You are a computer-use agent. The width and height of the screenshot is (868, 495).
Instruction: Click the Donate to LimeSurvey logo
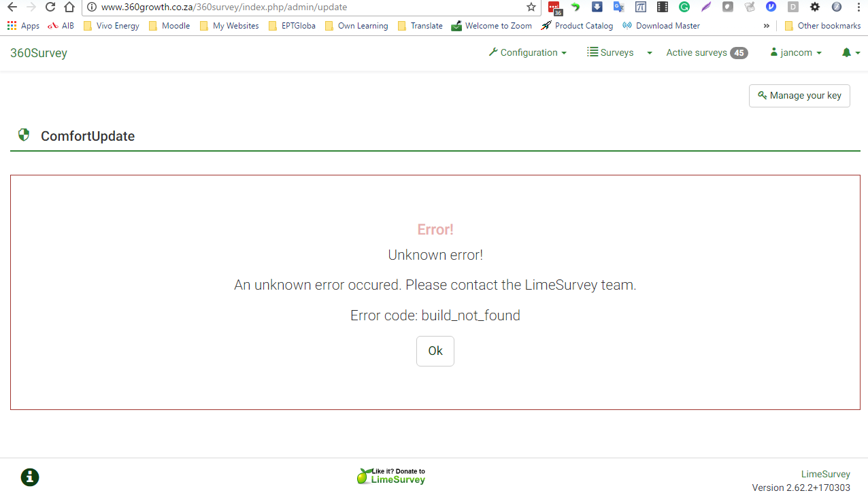[x=391, y=476]
